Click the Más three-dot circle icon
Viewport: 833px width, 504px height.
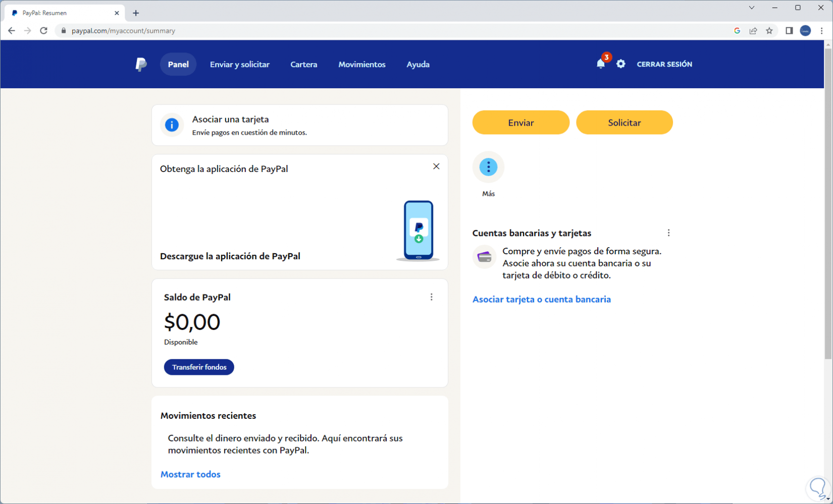pos(488,167)
